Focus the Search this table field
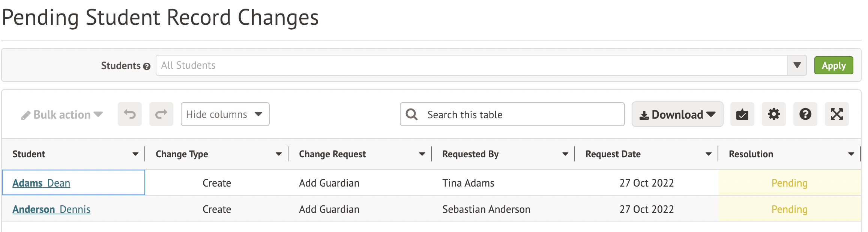The height and width of the screenshot is (232, 868). pyautogui.click(x=521, y=114)
